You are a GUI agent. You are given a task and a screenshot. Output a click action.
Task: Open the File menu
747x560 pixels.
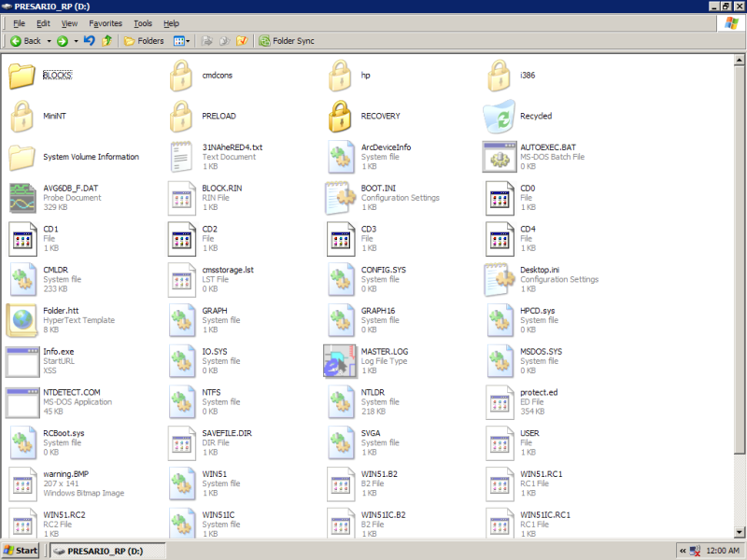click(19, 23)
